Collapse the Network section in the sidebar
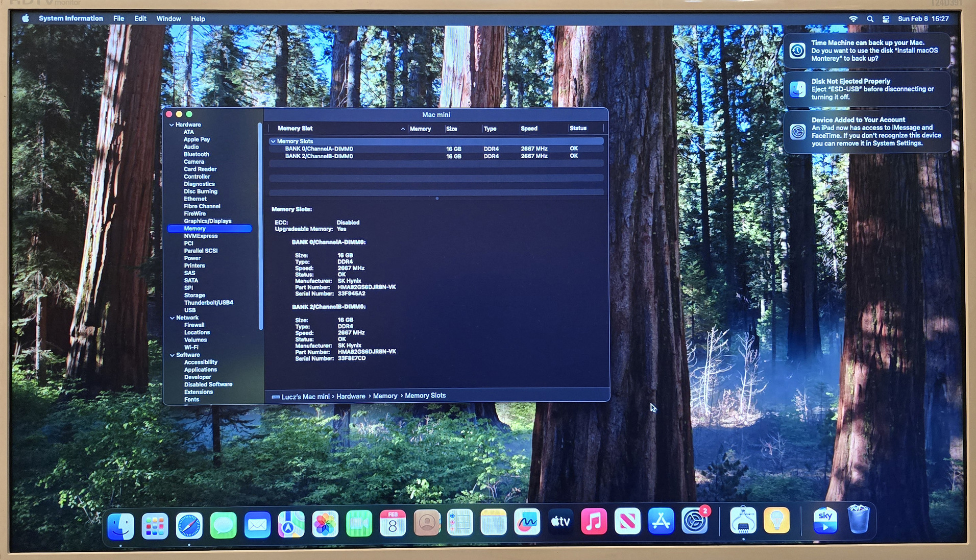Viewport: 976px width, 560px height. (x=172, y=318)
